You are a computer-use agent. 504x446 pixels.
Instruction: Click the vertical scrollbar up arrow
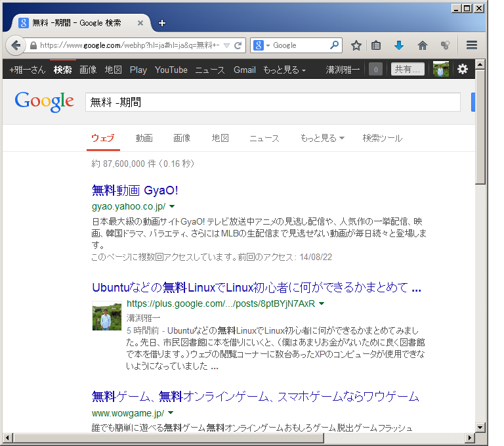pyautogui.click(x=480, y=64)
